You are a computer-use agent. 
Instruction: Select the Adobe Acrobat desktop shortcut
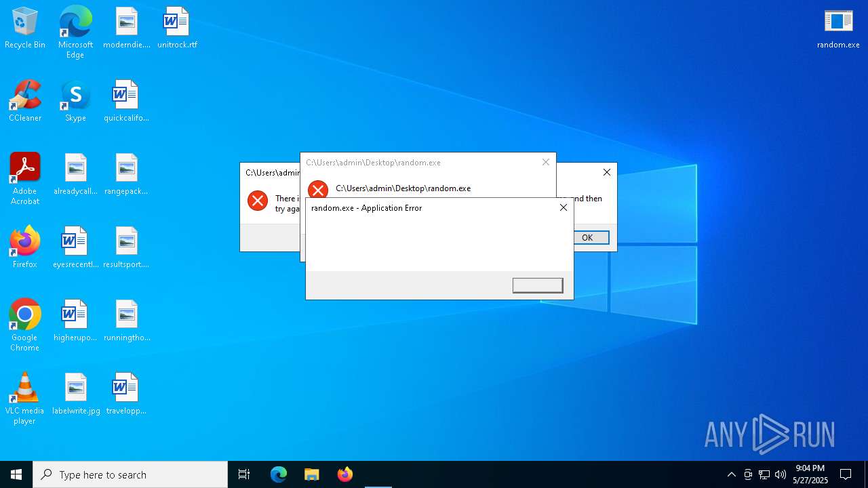pos(25,179)
